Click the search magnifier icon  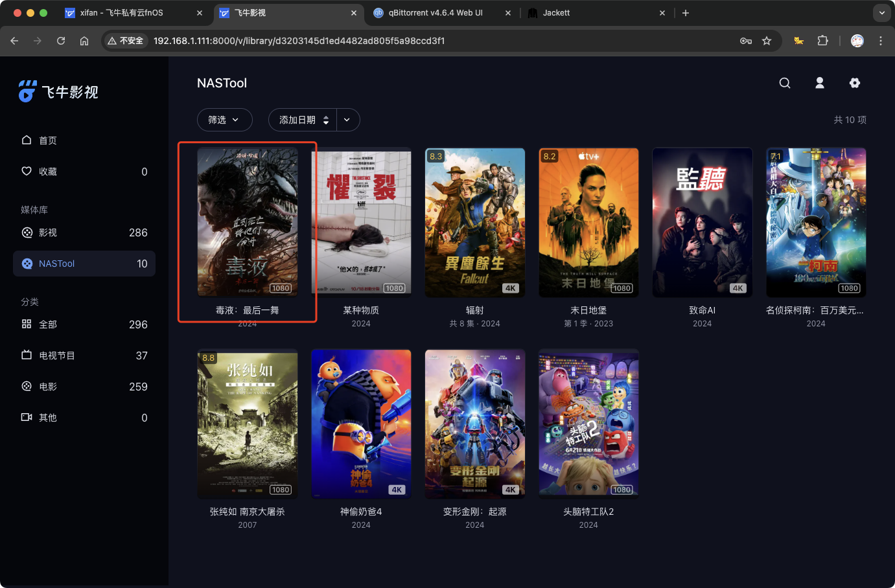(785, 83)
